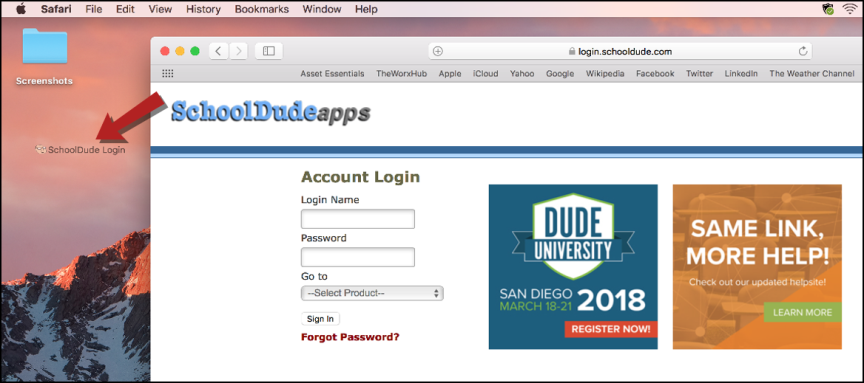Go back with Safari's back arrow
The width and height of the screenshot is (864, 383).
(x=218, y=51)
